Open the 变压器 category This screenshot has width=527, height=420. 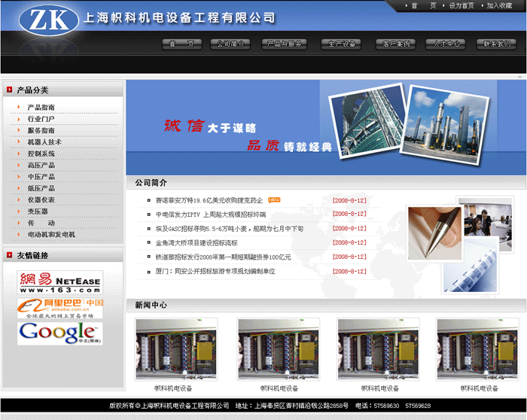(38, 212)
